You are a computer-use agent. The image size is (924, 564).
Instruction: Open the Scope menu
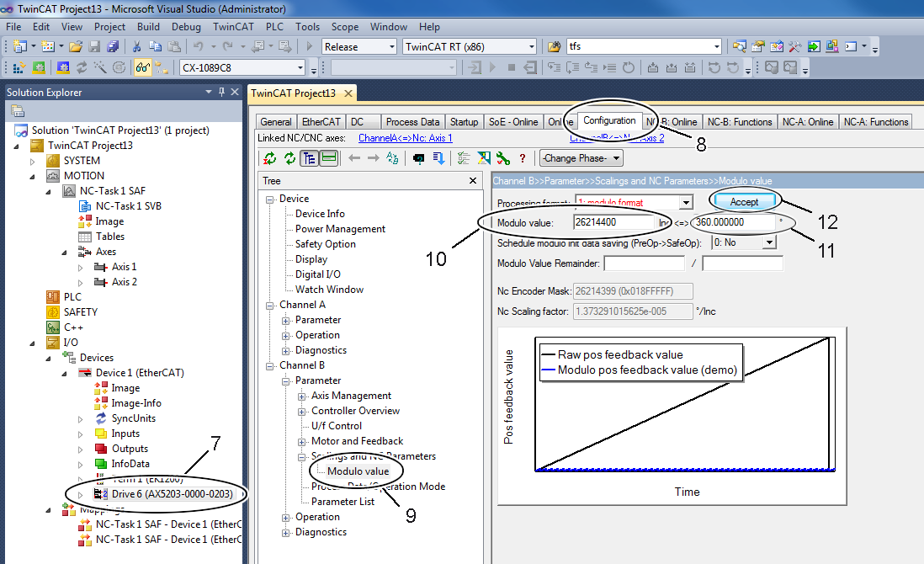(x=345, y=27)
